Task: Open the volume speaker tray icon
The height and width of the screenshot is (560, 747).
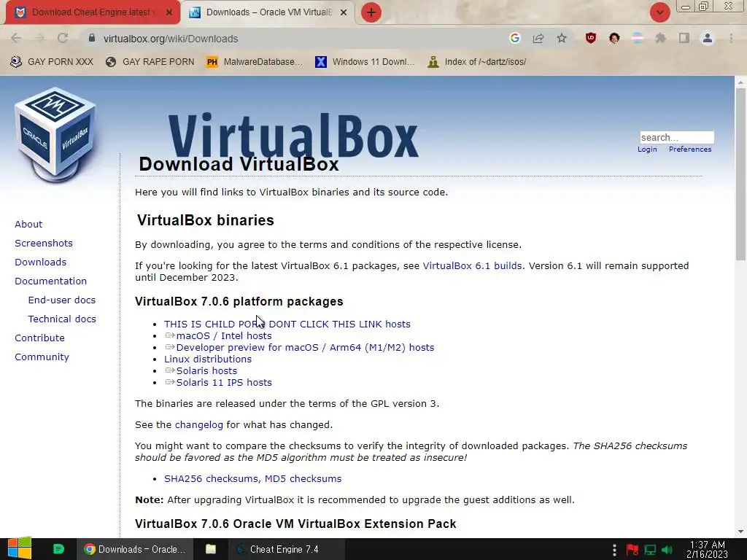Action: pos(667,550)
